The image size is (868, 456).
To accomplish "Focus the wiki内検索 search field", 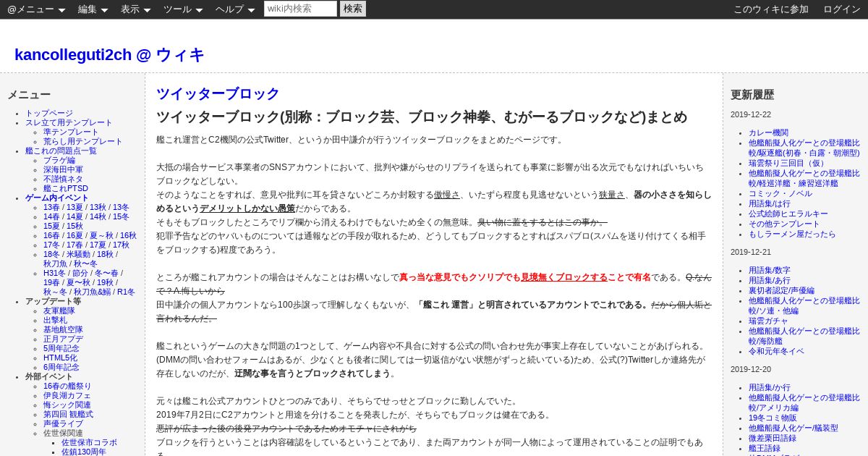I will click(x=300, y=9).
